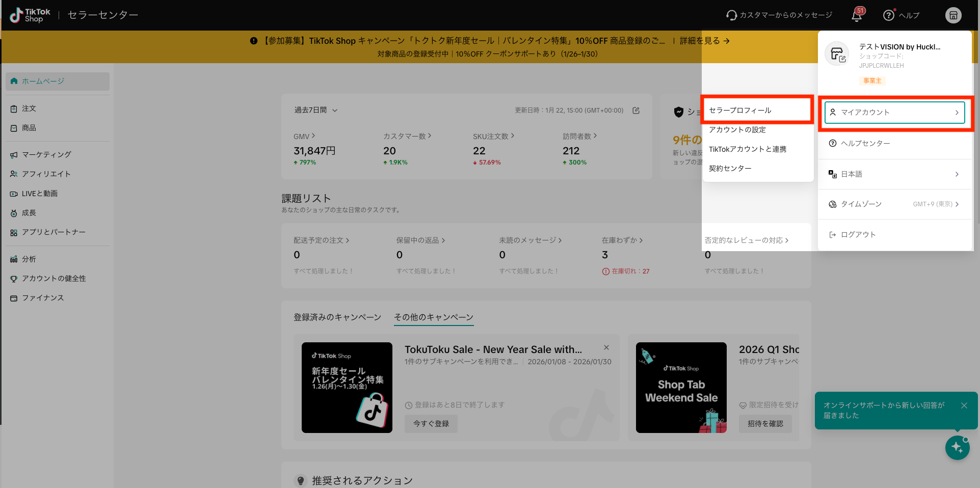Open the カスタマー数 metric details
This screenshot has height=488, width=980.
pos(407,136)
